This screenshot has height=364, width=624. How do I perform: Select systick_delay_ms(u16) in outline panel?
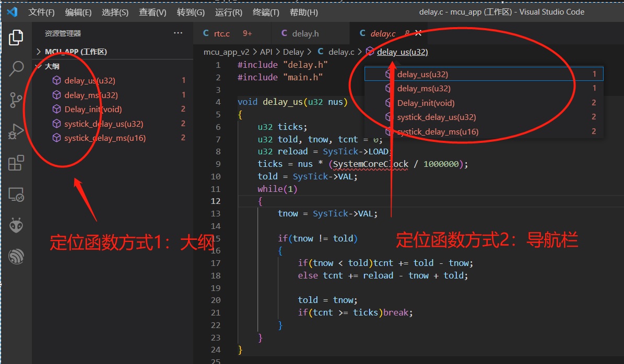point(104,138)
